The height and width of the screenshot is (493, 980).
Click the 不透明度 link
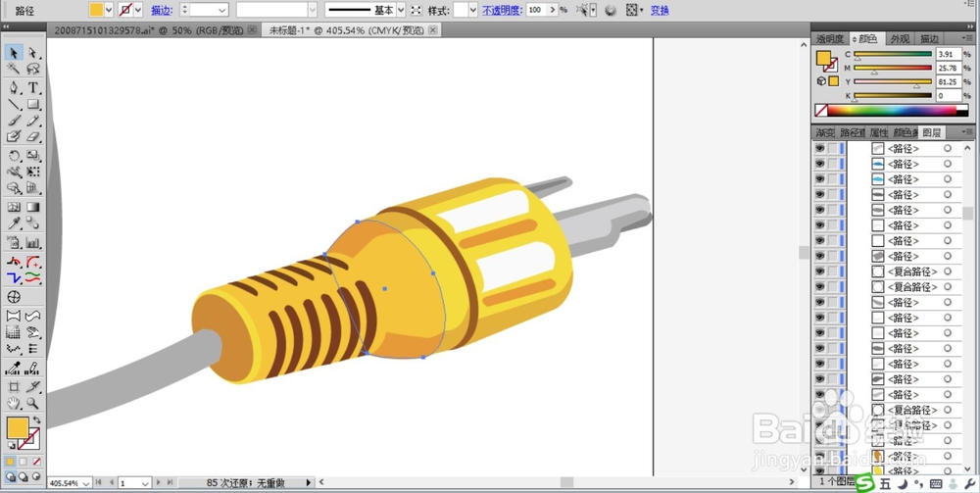502,10
